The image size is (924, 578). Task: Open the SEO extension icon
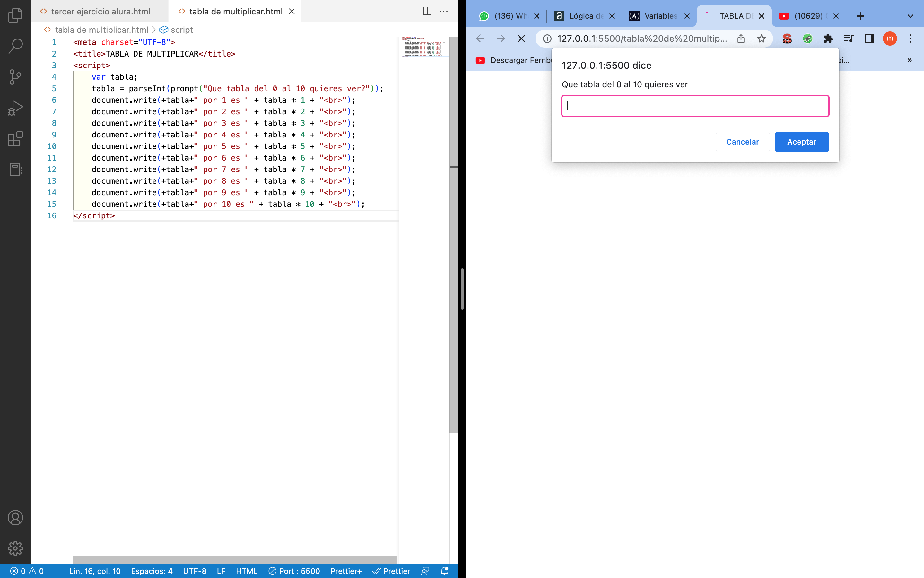point(787,39)
